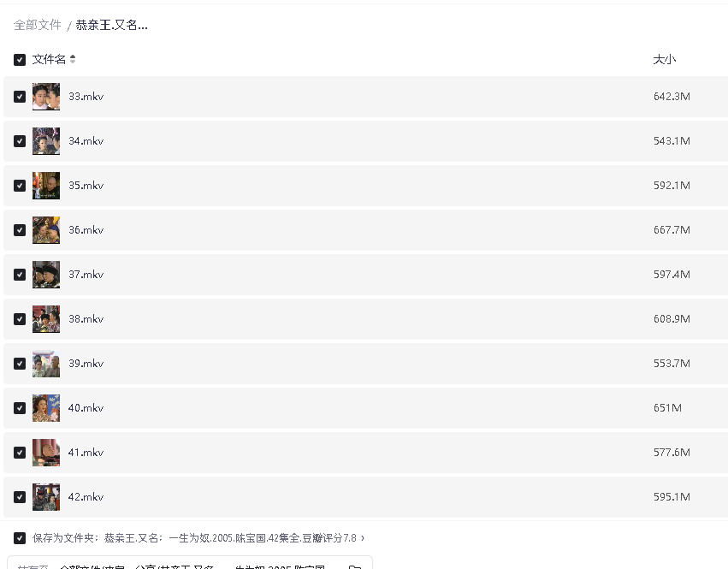This screenshot has height=569, width=728.
Task: Click the 36.mkv video thumbnail icon
Action: coord(46,230)
